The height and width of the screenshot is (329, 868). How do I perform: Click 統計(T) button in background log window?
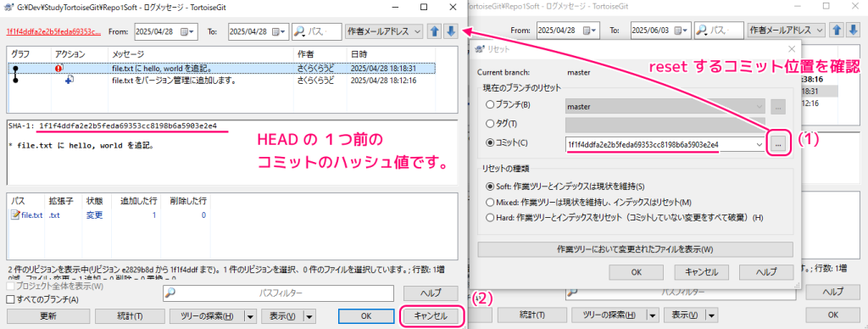coord(532,315)
